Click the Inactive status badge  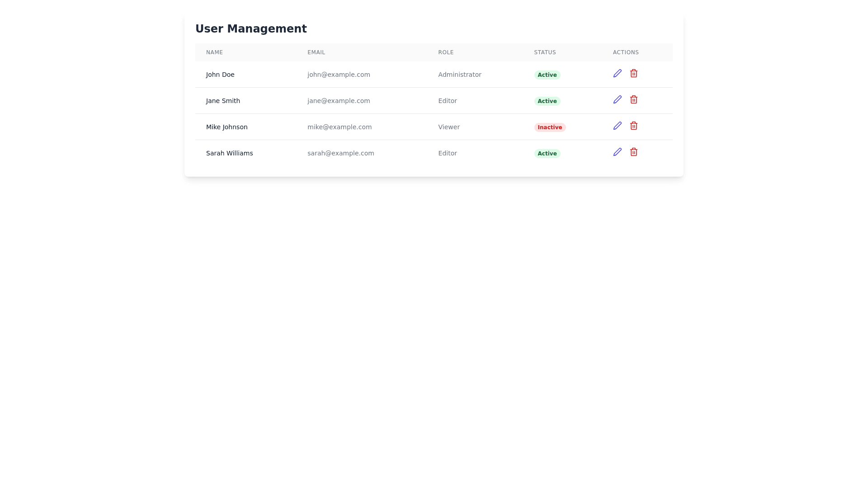(549, 127)
